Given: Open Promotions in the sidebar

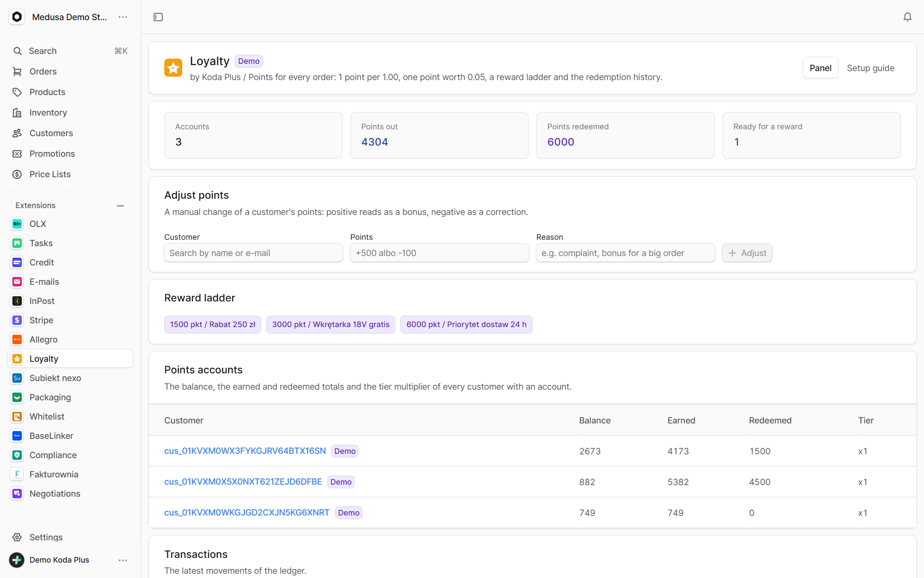Looking at the screenshot, I should tap(71, 154).
